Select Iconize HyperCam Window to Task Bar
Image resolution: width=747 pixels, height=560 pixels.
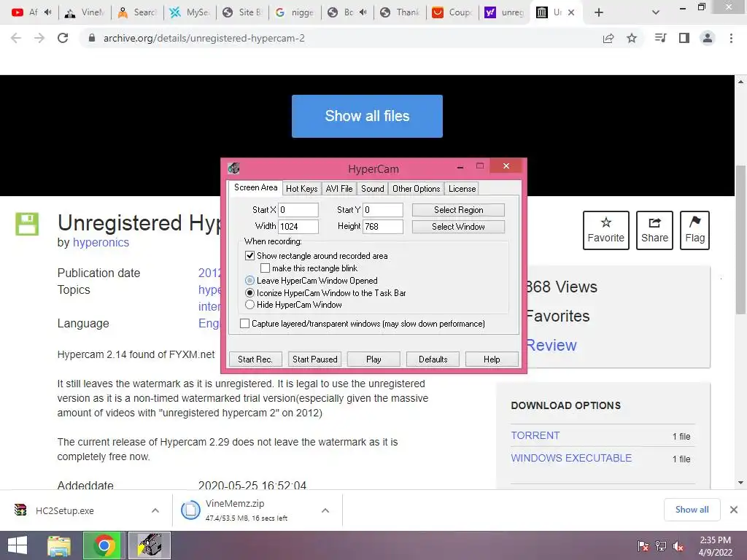coord(249,293)
